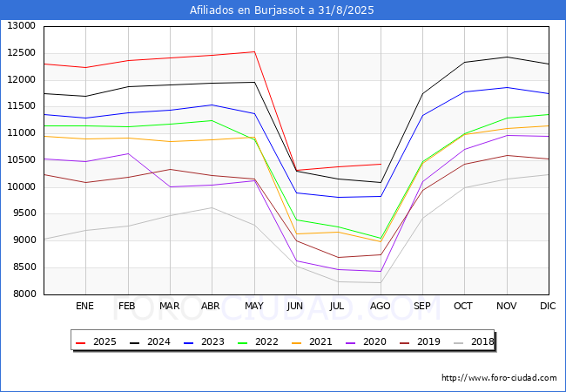Click legend label 2019
The width and height of the screenshot is (566, 392).
[428, 341]
